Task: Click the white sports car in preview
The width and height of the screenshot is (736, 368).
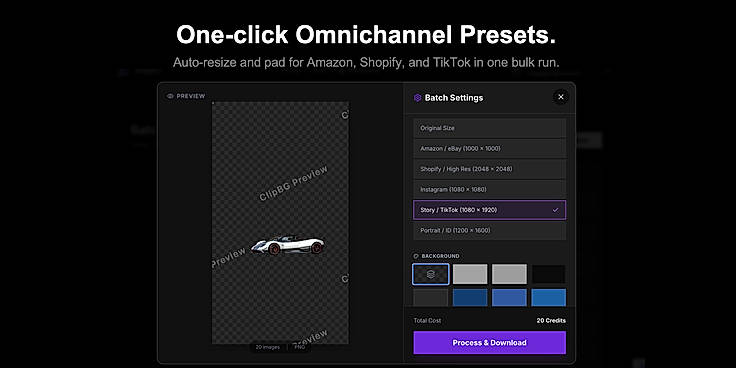Action: pyautogui.click(x=288, y=245)
